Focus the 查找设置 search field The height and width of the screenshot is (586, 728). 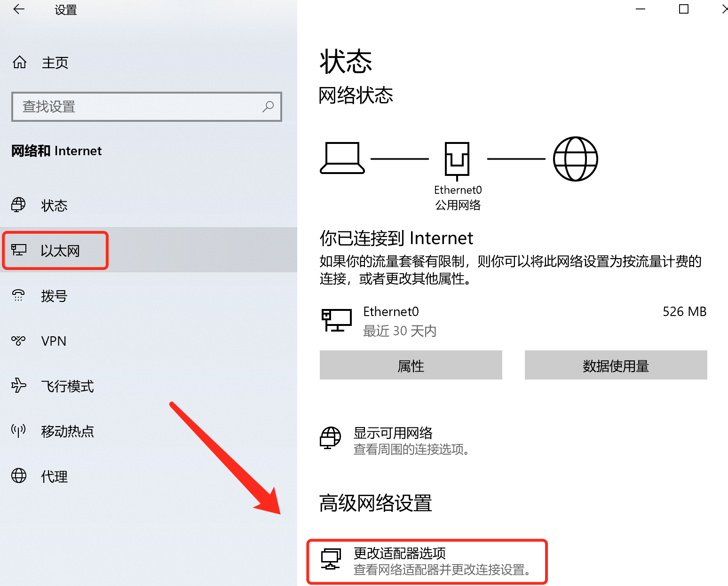pos(147,107)
